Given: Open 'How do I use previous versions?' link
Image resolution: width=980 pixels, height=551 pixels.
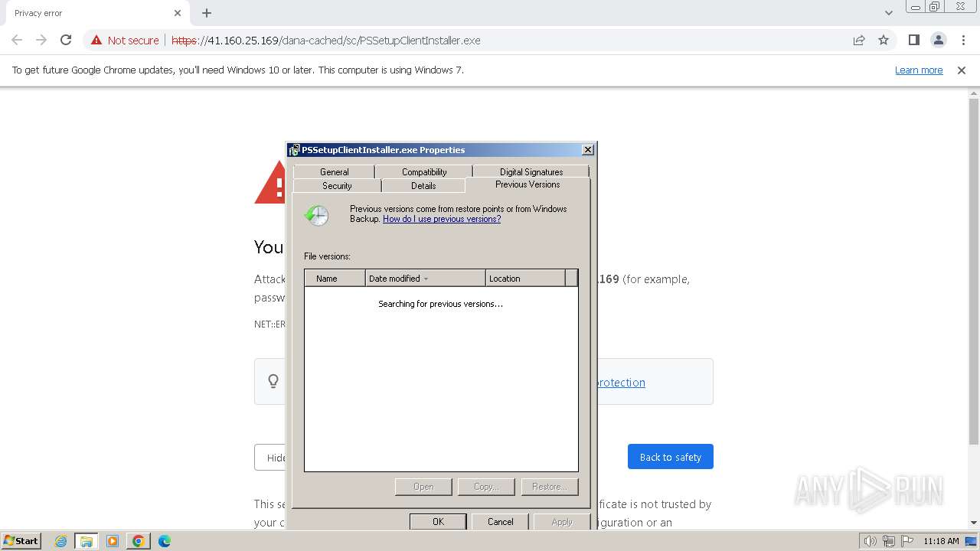Looking at the screenshot, I should pos(442,219).
